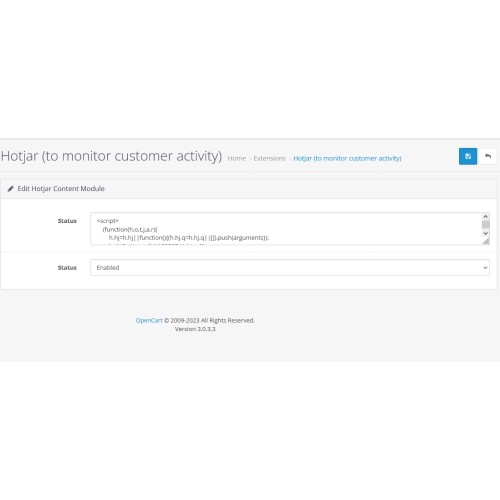Viewport: 500px width, 500px height.
Task: Expand the chevron on Enabled select box
Action: (x=485, y=268)
